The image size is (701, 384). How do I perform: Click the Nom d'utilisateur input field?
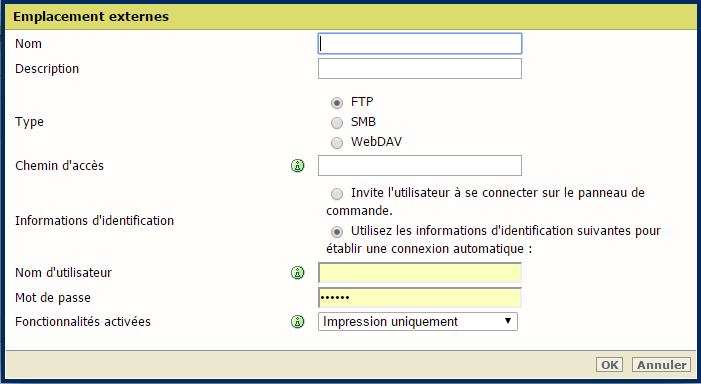pyautogui.click(x=420, y=273)
